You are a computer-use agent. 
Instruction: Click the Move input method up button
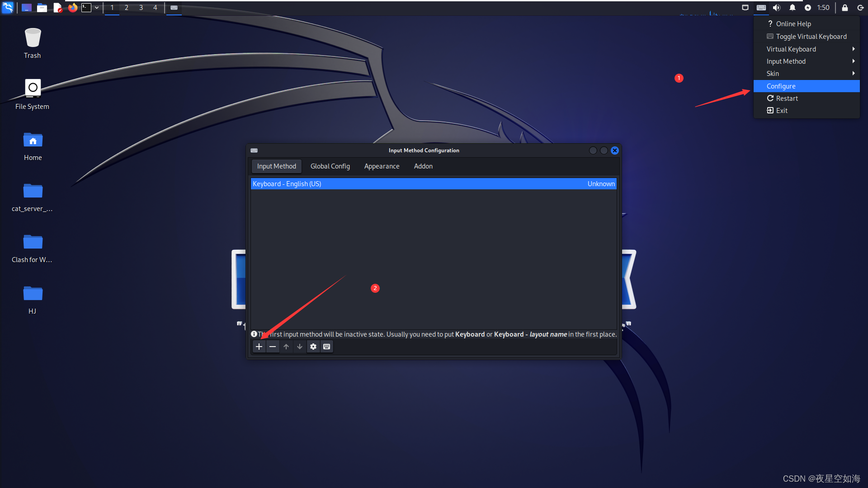[x=286, y=346]
